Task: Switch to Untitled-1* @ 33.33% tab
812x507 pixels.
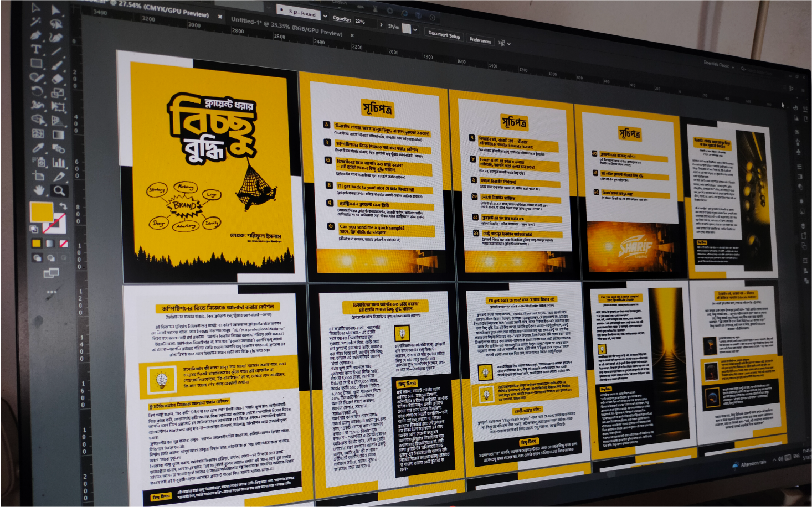Action: [287, 28]
